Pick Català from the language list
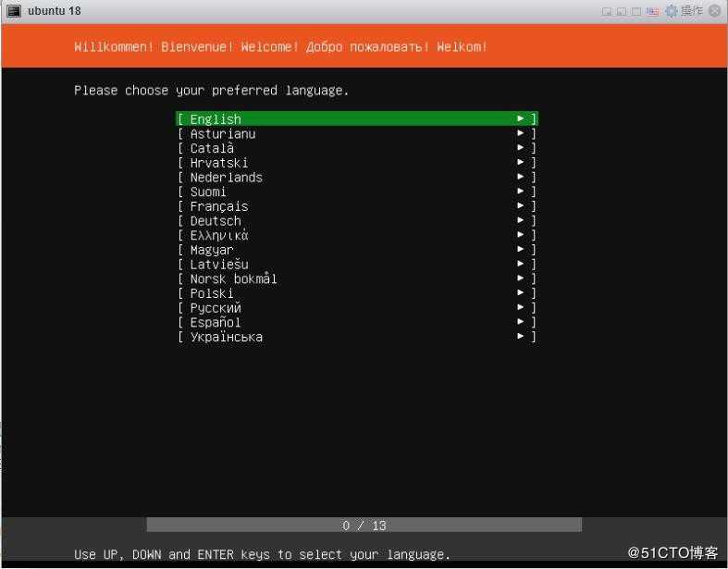Viewport: 728px width, 569px height. click(356, 148)
